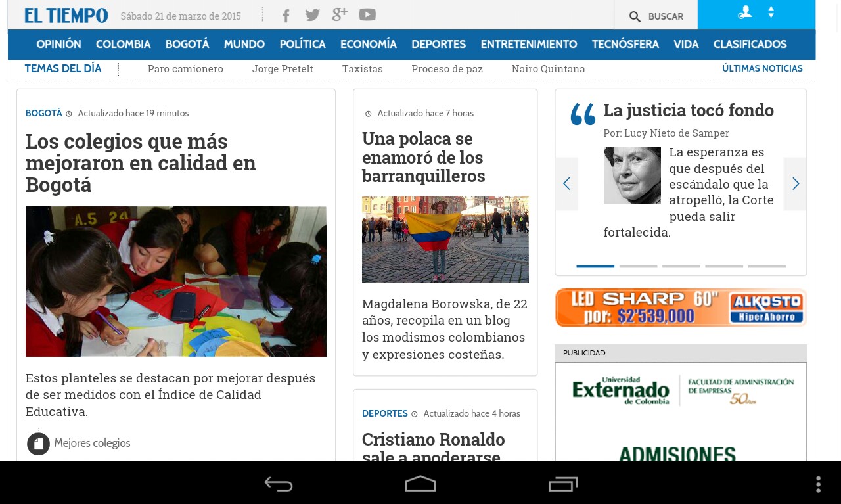Show previous opinion column with left arrow
Image resolution: width=841 pixels, height=504 pixels.
(x=566, y=184)
